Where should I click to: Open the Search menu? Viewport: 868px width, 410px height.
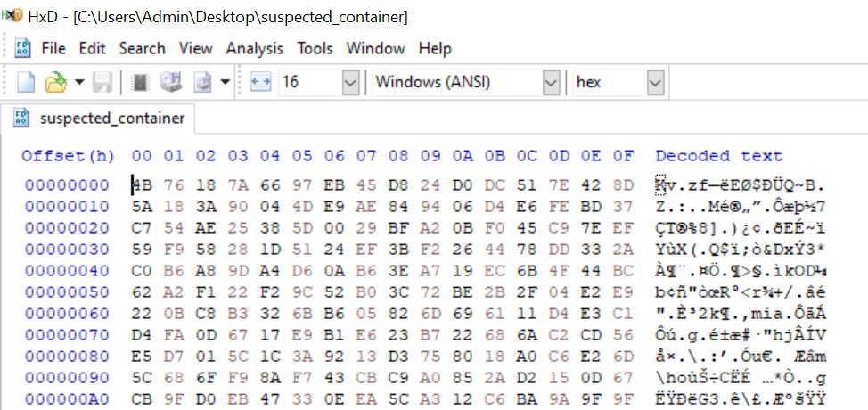142,48
